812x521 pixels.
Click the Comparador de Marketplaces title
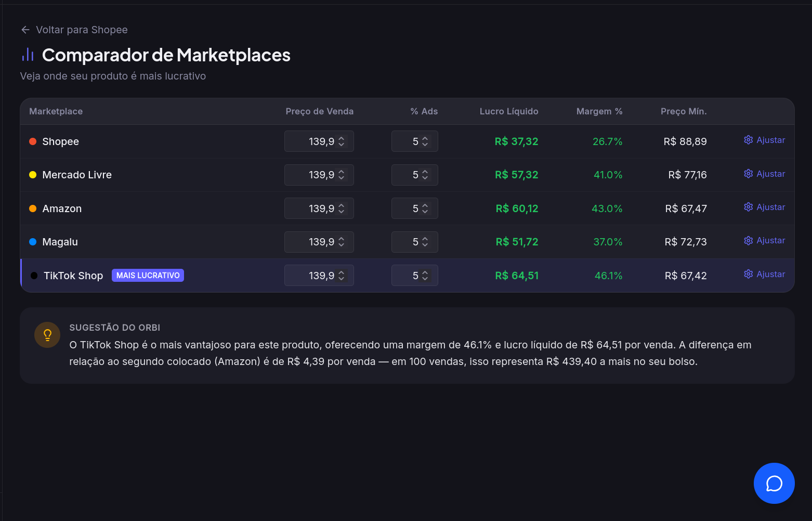click(x=166, y=55)
